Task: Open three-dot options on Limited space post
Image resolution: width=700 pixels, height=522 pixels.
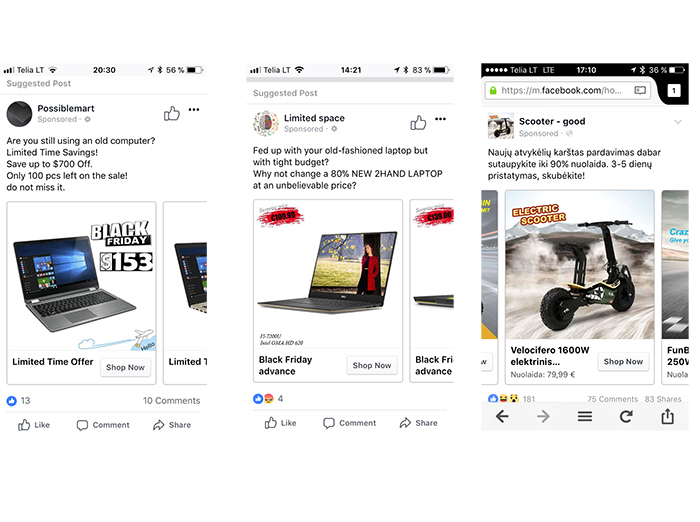Action: pos(440,119)
